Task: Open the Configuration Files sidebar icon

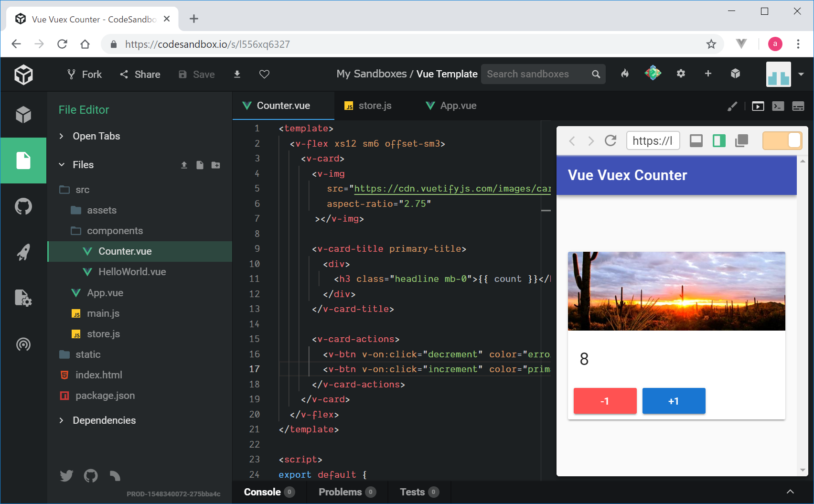Action: 23,298
